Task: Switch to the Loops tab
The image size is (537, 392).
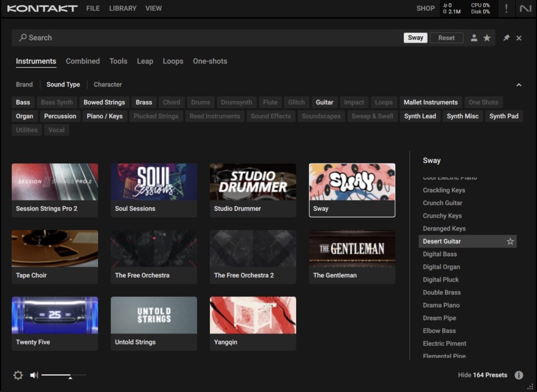Action: click(x=173, y=61)
